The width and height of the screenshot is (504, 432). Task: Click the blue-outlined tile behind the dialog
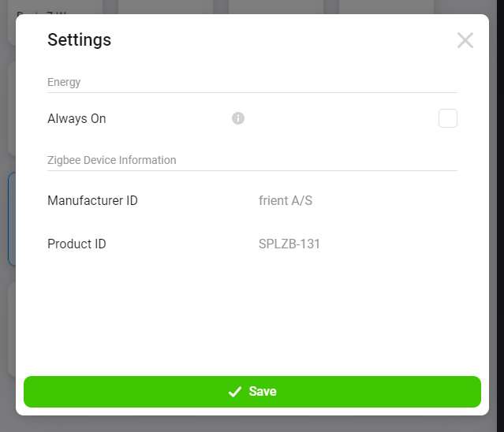click(10, 219)
